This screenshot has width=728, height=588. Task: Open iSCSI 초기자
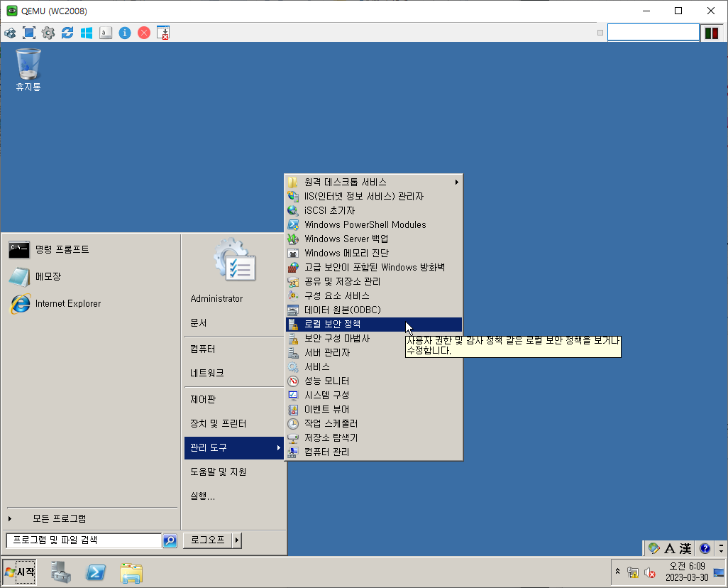[x=374, y=211]
